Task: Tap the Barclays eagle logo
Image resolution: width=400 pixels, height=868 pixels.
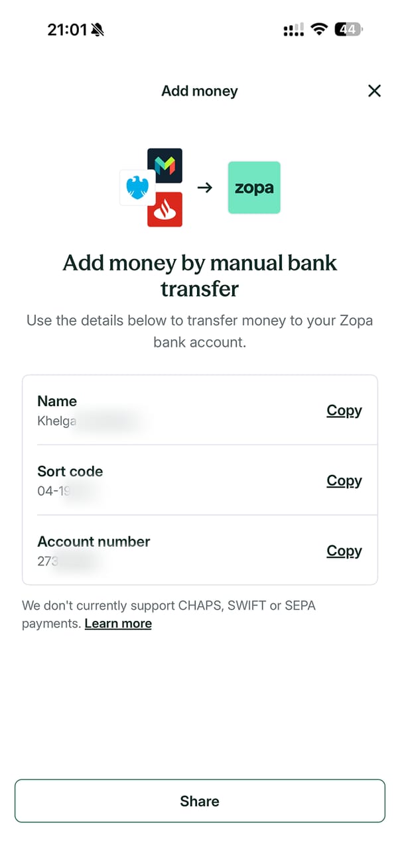Action: coord(137,187)
